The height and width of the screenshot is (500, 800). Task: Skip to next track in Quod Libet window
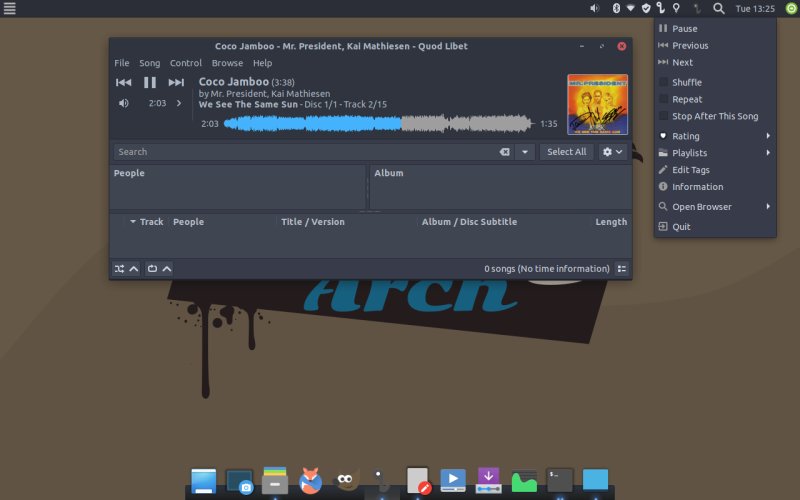coord(176,82)
